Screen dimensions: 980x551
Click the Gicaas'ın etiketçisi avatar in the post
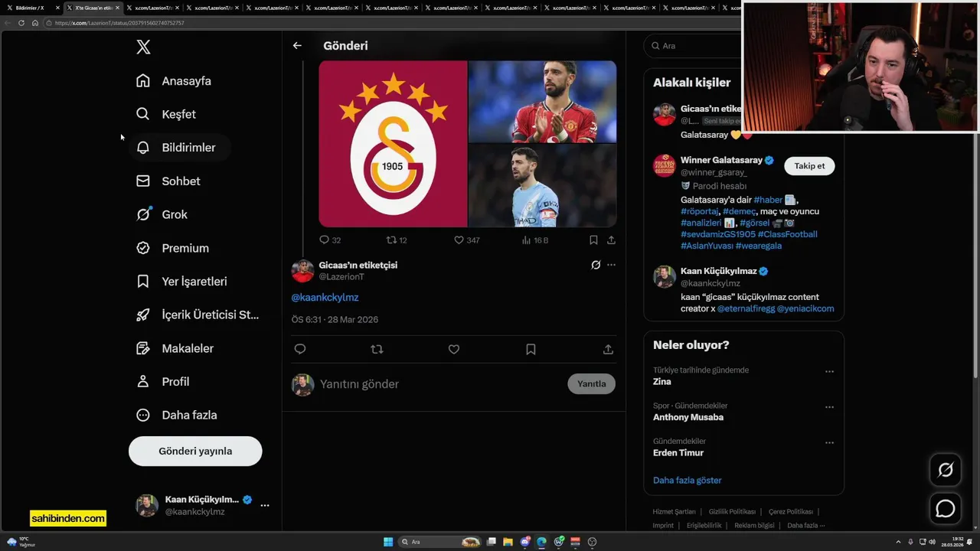click(x=302, y=270)
